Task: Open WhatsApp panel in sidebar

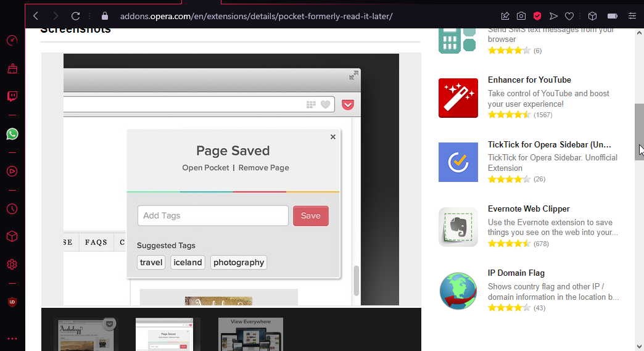Action: point(12,134)
